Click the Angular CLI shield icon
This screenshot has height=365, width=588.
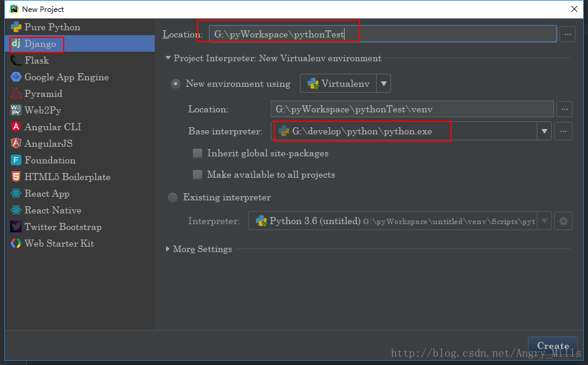pyautogui.click(x=15, y=127)
